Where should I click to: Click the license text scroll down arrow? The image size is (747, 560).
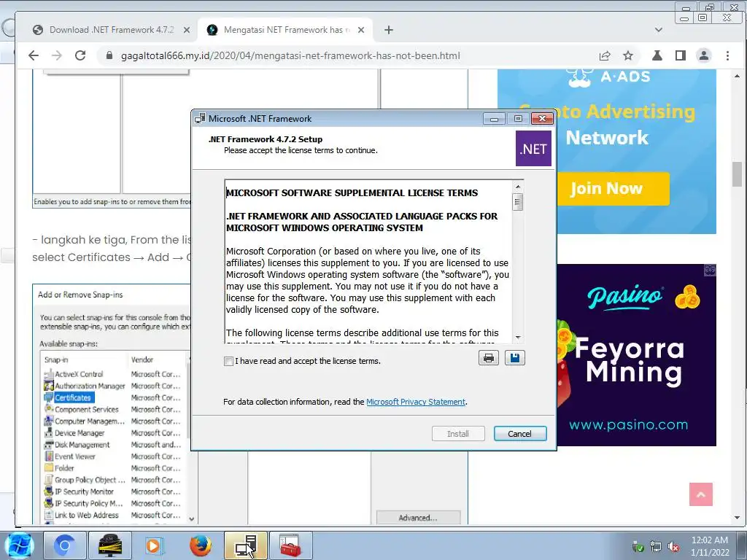click(x=518, y=337)
